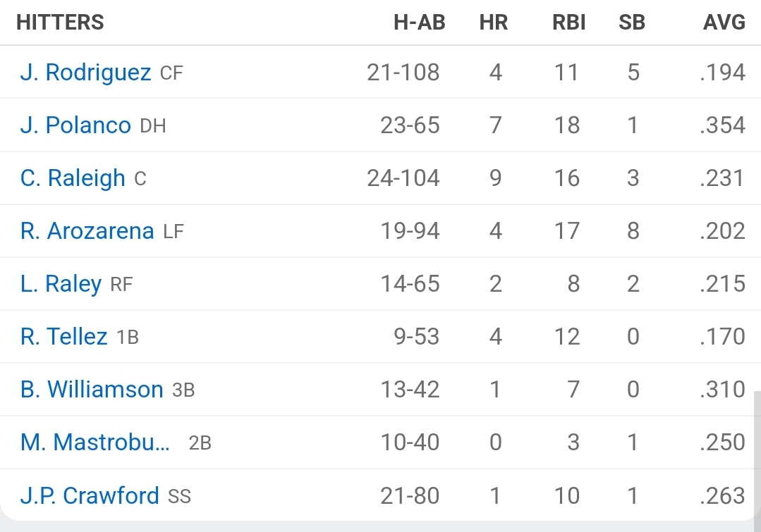The image size is (761, 532).
Task: Select J.P. Crawford shortstop link
Action: point(90,495)
